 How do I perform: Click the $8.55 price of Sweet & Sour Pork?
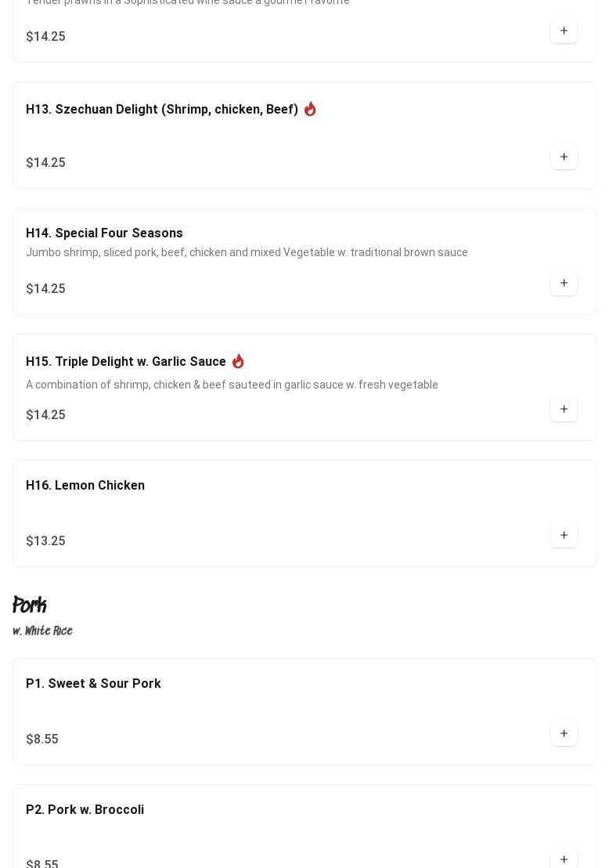(42, 740)
